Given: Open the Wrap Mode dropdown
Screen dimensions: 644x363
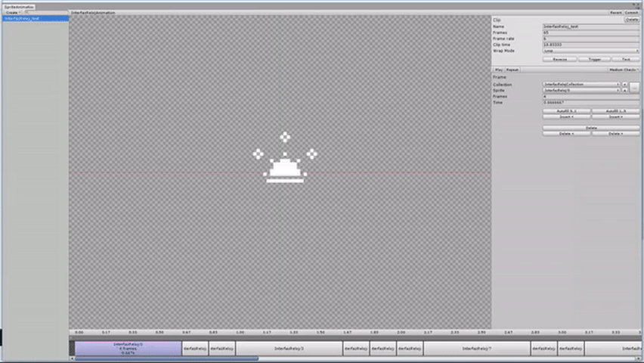Looking at the screenshot, I should click(590, 51).
